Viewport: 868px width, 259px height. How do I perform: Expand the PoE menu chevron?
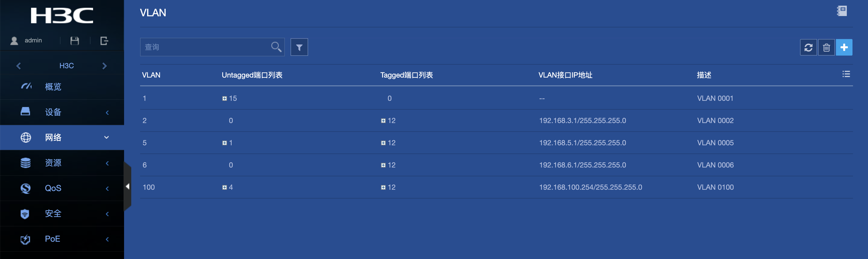tap(107, 239)
